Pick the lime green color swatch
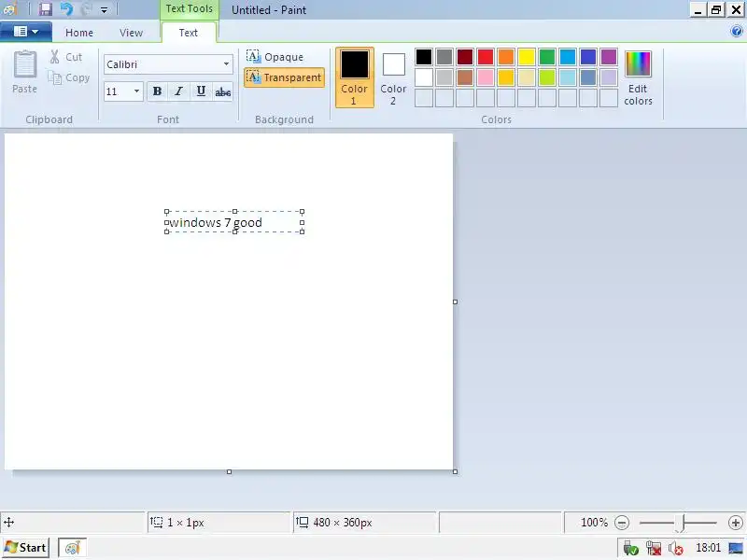Image resolution: width=747 pixels, height=560 pixels. [x=547, y=77]
